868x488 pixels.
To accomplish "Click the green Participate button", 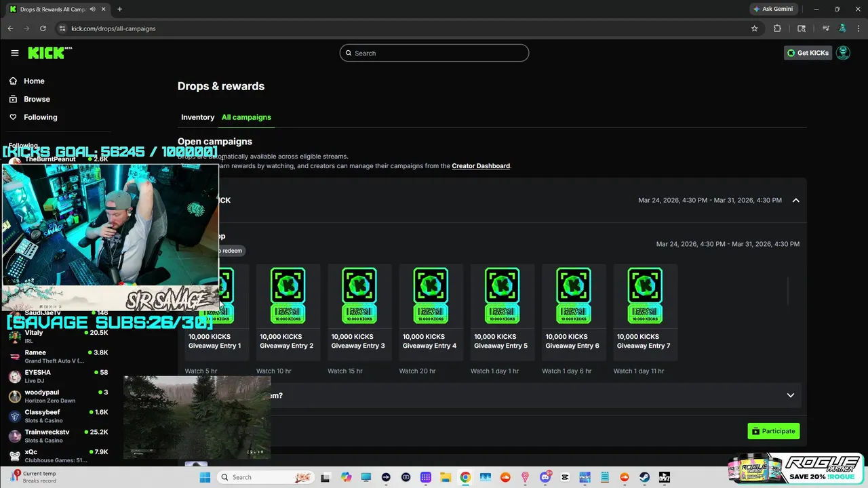I will pyautogui.click(x=774, y=431).
